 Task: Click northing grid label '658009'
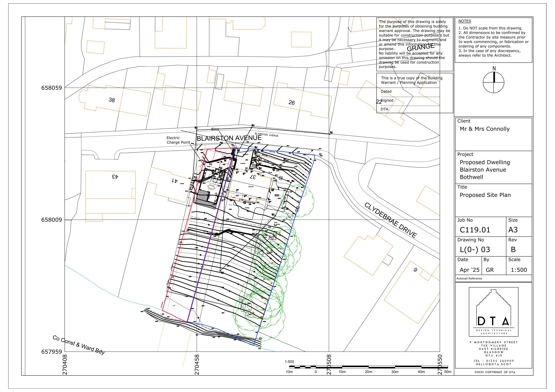tap(51, 220)
